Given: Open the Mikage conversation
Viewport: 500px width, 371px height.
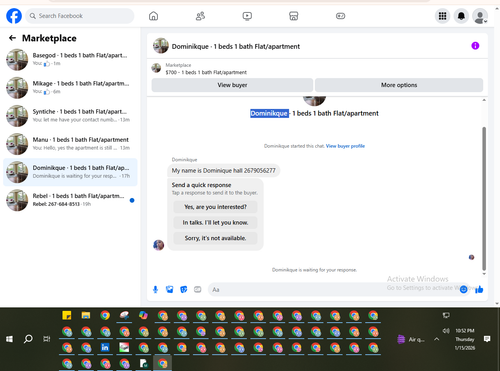Looking at the screenshot, I should 70,88.
